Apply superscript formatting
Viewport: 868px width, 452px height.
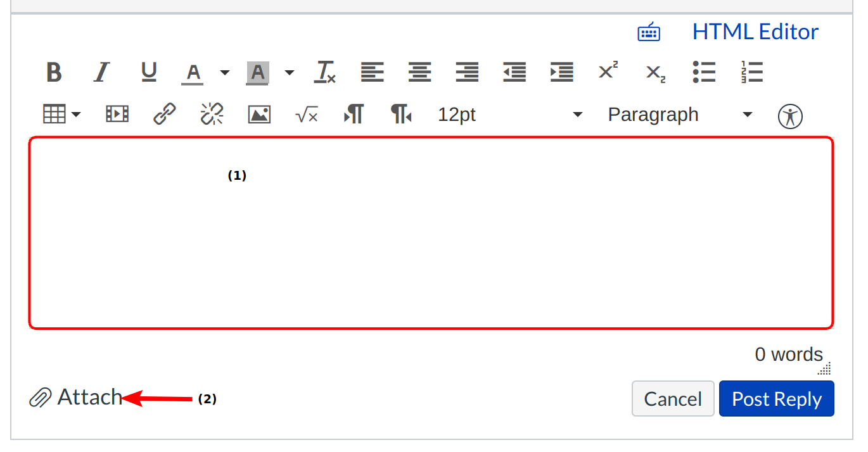608,71
